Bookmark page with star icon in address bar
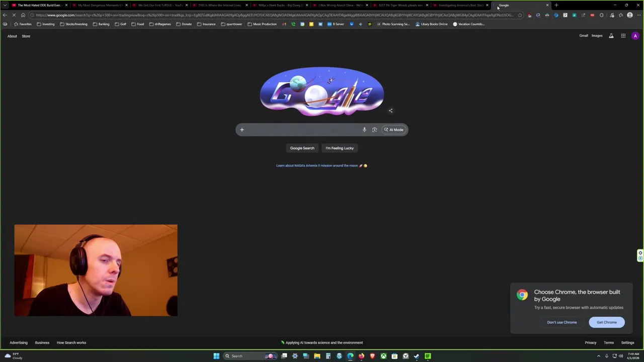 (520, 15)
